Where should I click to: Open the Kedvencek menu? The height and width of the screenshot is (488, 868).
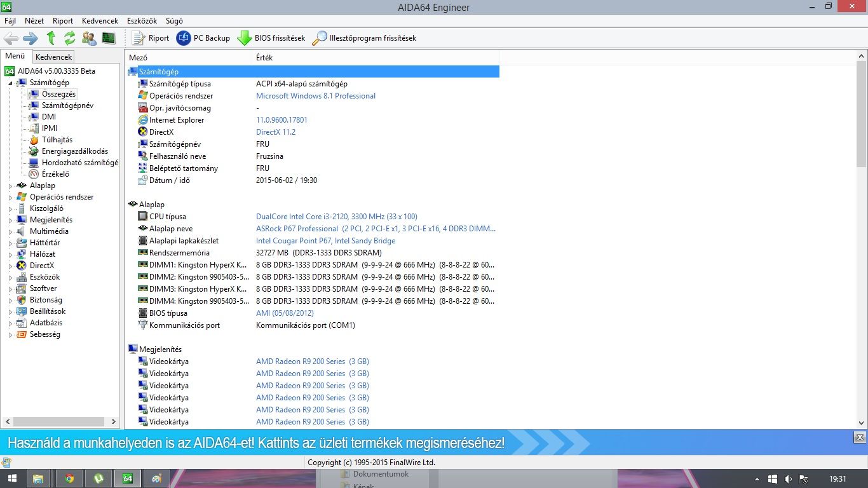coord(100,21)
